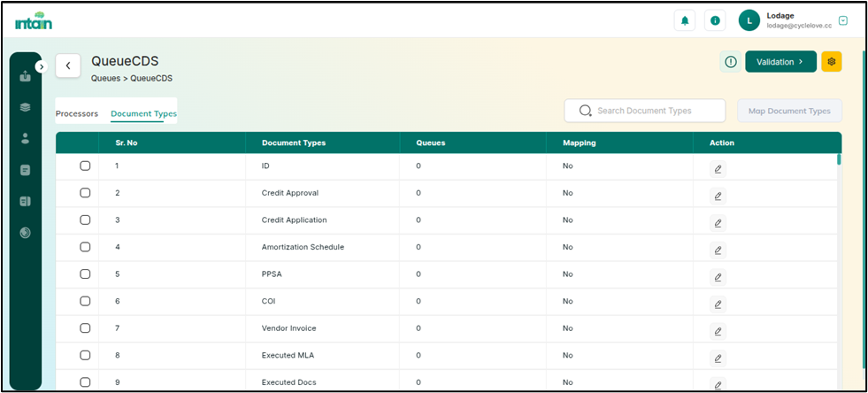The width and height of the screenshot is (868, 393).
Task: Click the info icon in the top header
Action: [715, 20]
